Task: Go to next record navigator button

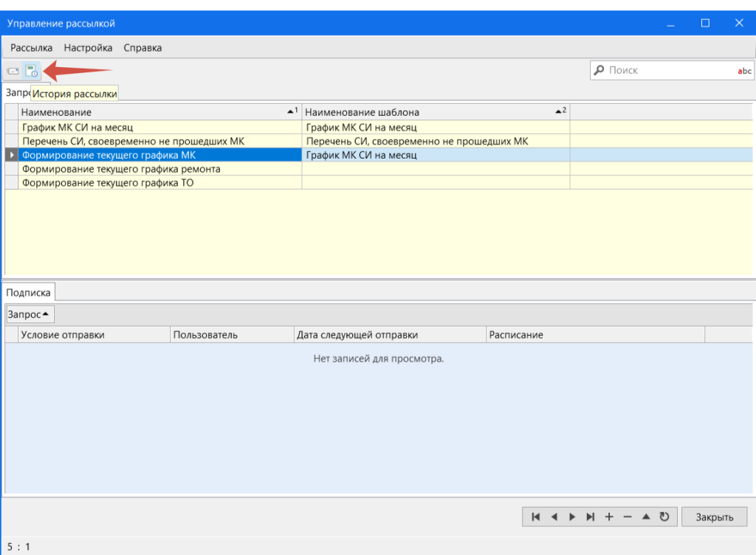Action: pyautogui.click(x=572, y=517)
